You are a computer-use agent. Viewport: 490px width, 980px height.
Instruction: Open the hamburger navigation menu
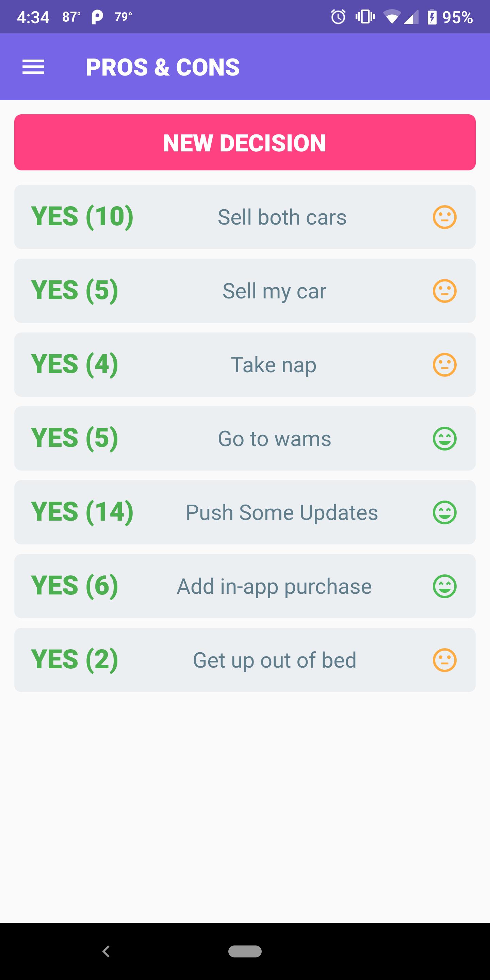point(33,67)
